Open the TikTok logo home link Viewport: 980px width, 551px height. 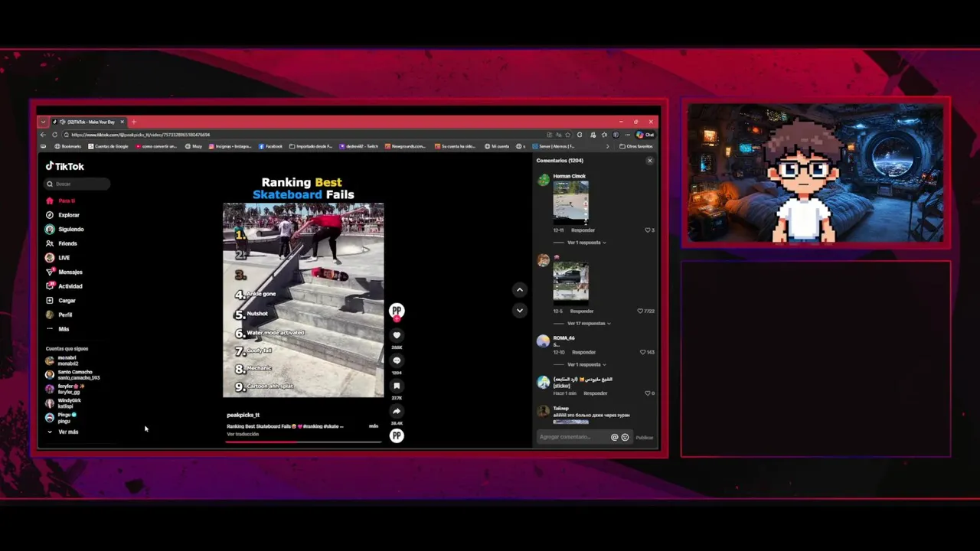click(65, 166)
